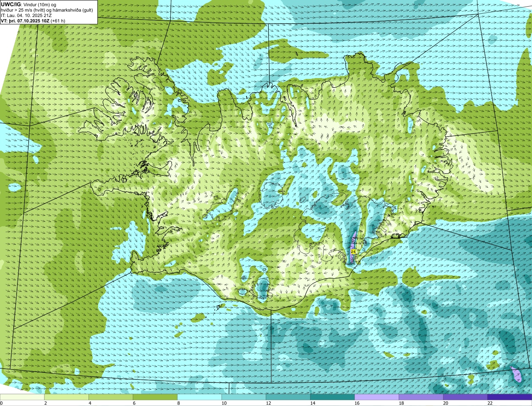Click the 18–20 m/s purple legend swatch
The image size is (532, 406).
(x=421, y=397)
